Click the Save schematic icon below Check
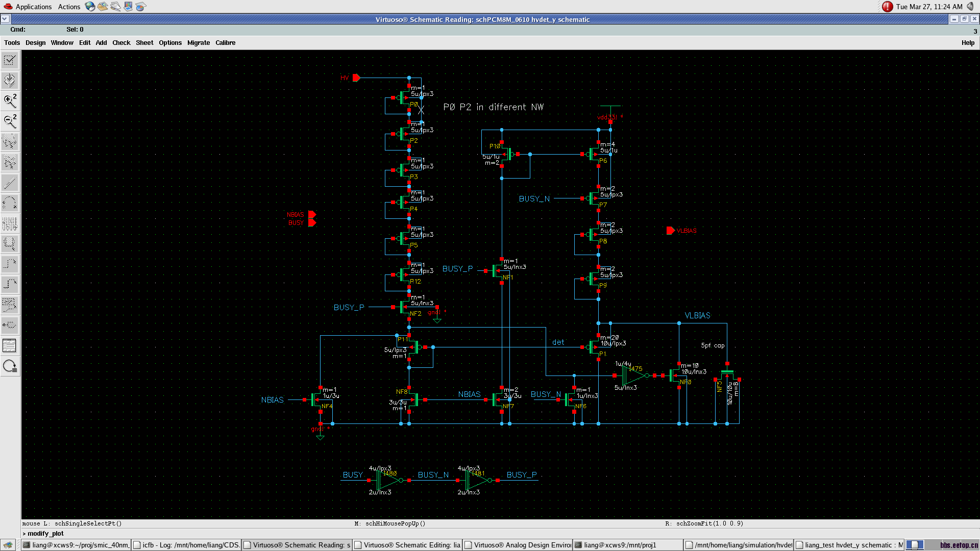 pyautogui.click(x=10, y=81)
